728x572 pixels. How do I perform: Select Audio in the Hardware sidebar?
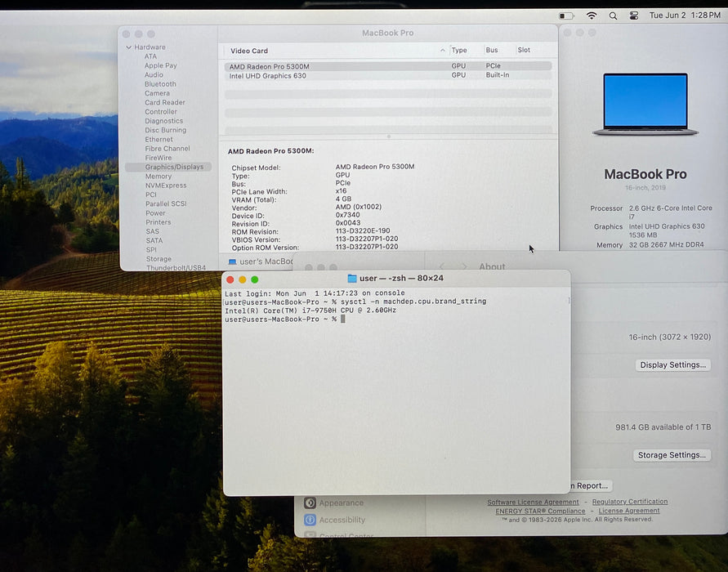click(x=154, y=74)
